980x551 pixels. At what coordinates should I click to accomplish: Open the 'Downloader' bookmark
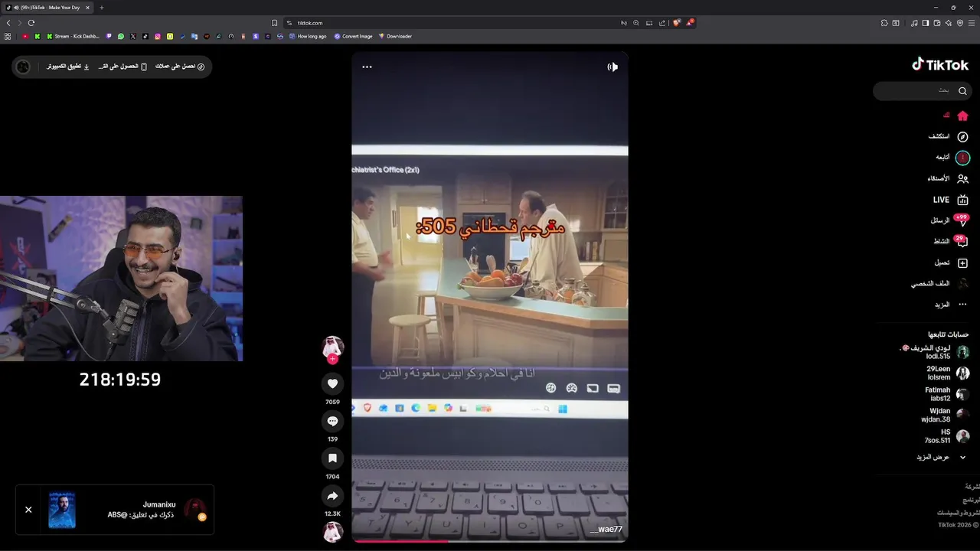click(x=395, y=36)
